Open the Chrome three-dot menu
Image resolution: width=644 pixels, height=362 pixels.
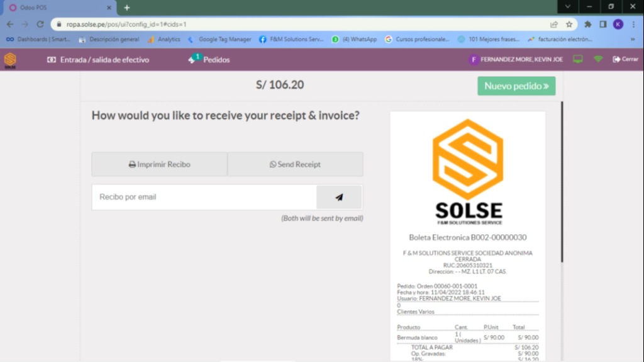click(633, 25)
